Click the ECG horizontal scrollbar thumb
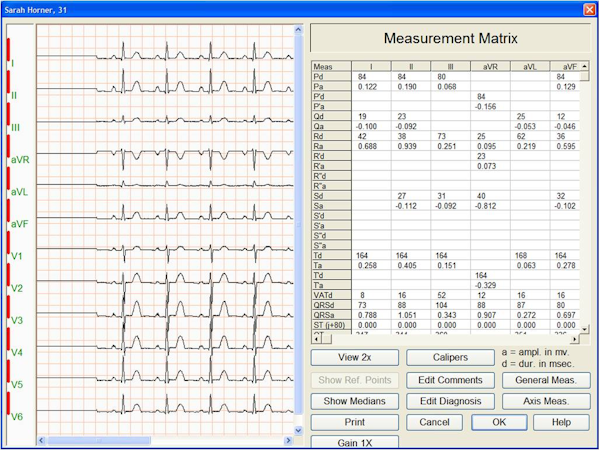 [99, 440]
